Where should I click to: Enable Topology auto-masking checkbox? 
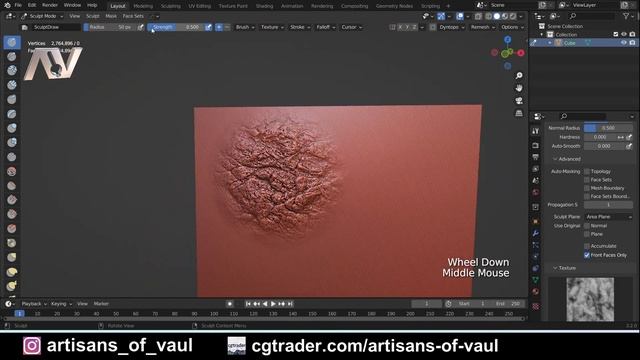587,171
